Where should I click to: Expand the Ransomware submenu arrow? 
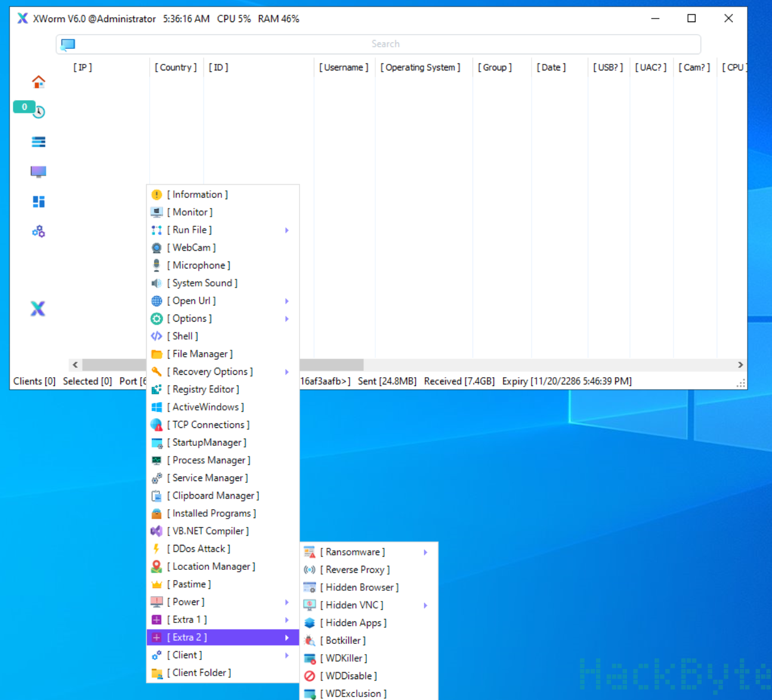pos(425,552)
